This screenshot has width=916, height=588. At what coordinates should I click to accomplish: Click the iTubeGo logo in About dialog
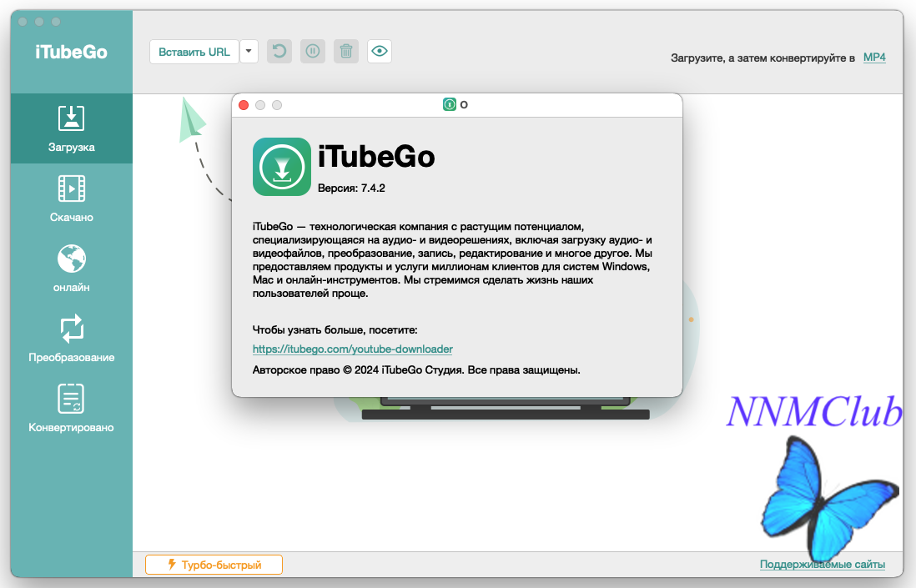tap(282, 167)
